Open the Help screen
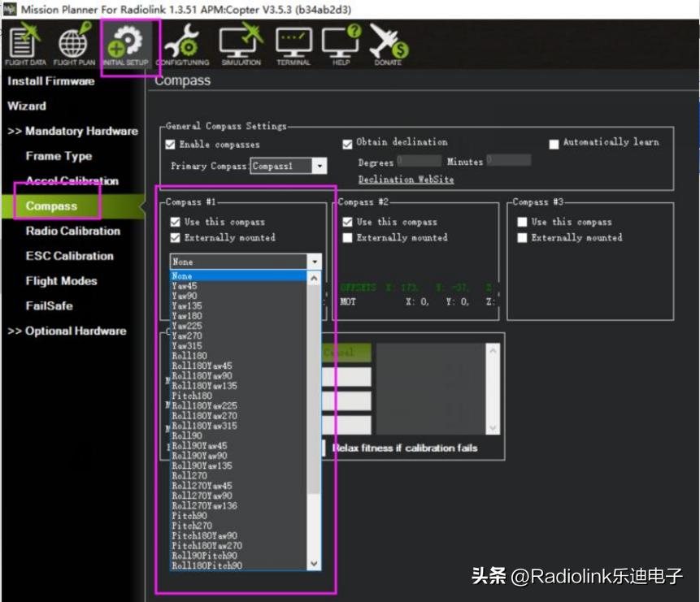The width and height of the screenshot is (700, 602). (x=340, y=39)
